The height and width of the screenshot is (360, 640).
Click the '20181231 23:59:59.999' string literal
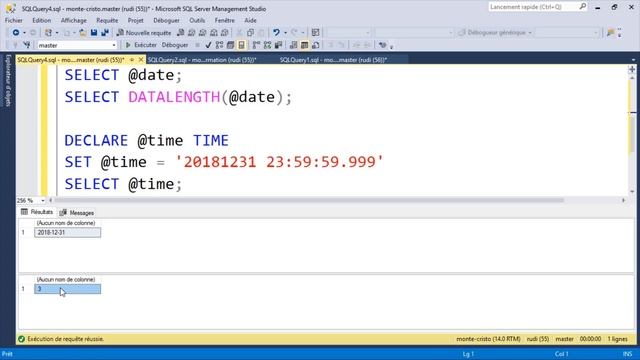pos(280,162)
